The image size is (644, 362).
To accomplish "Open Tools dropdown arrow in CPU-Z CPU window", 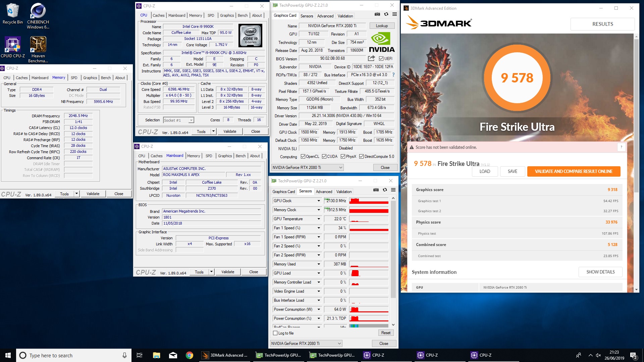I will click(x=213, y=132).
